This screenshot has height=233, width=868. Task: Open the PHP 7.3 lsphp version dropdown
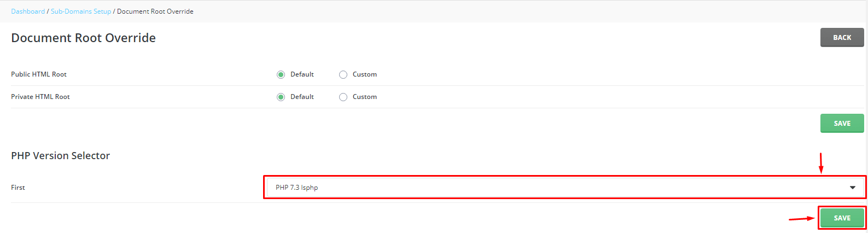565,188
